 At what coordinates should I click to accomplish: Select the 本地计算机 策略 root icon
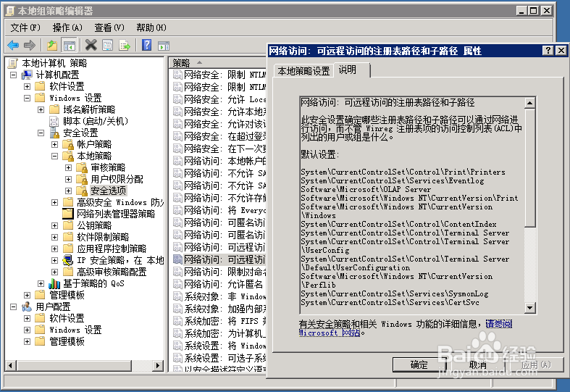(x=13, y=63)
